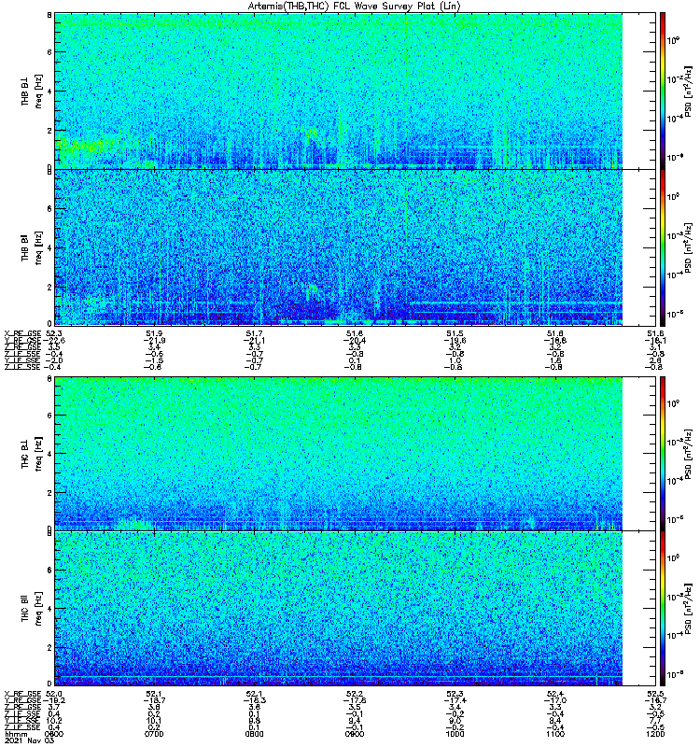The height and width of the screenshot is (747, 700).
Task: Click the PSD color bar beside THB B∥ panel
Action: (663, 247)
